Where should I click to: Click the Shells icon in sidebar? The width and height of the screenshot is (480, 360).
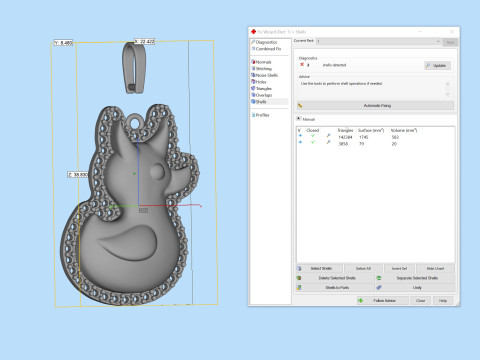(x=253, y=102)
